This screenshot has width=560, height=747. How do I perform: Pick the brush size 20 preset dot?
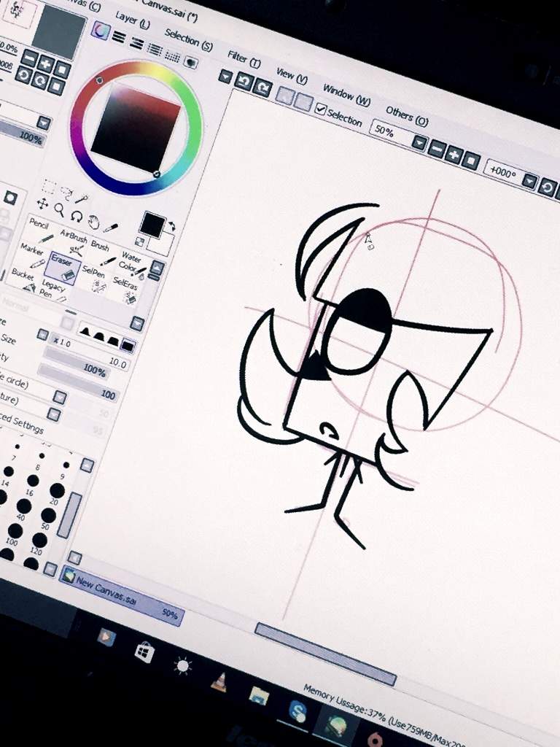click(x=57, y=490)
